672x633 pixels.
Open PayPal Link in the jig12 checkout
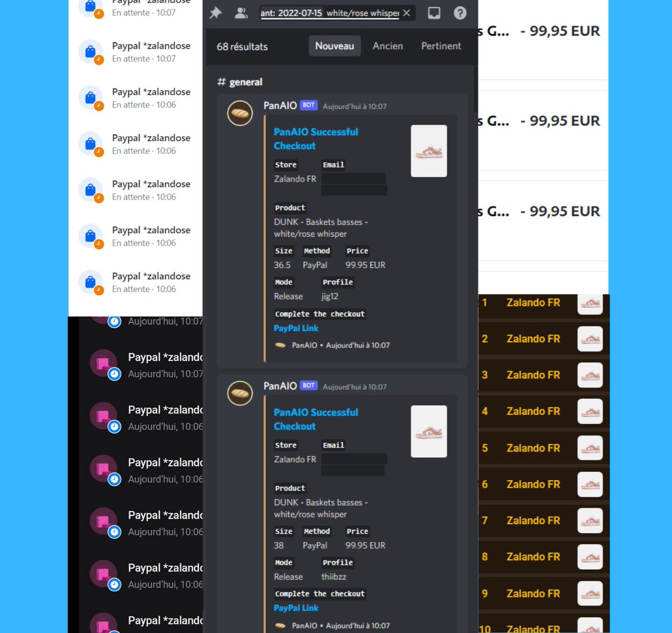296,328
